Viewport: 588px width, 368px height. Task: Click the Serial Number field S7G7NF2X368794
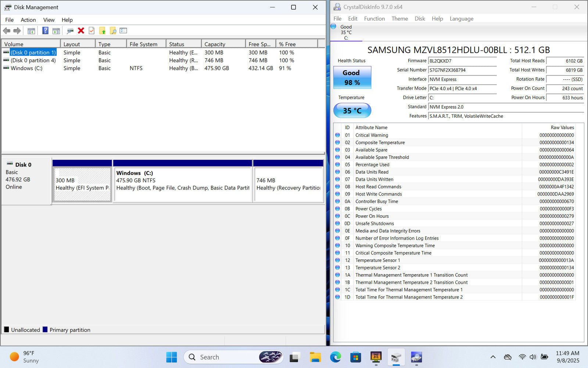click(x=462, y=70)
